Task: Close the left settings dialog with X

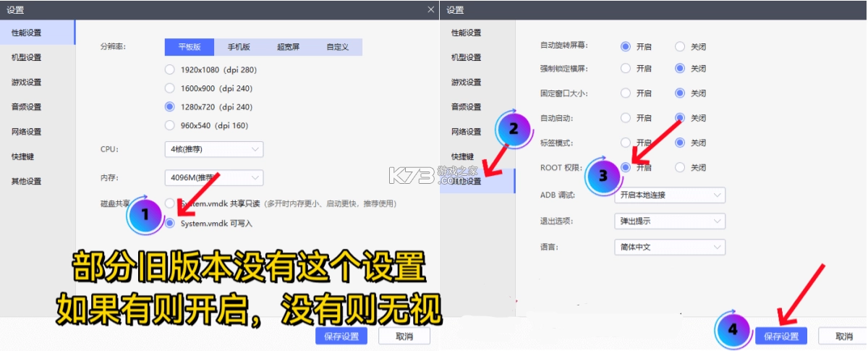Action: (x=431, y=9)
